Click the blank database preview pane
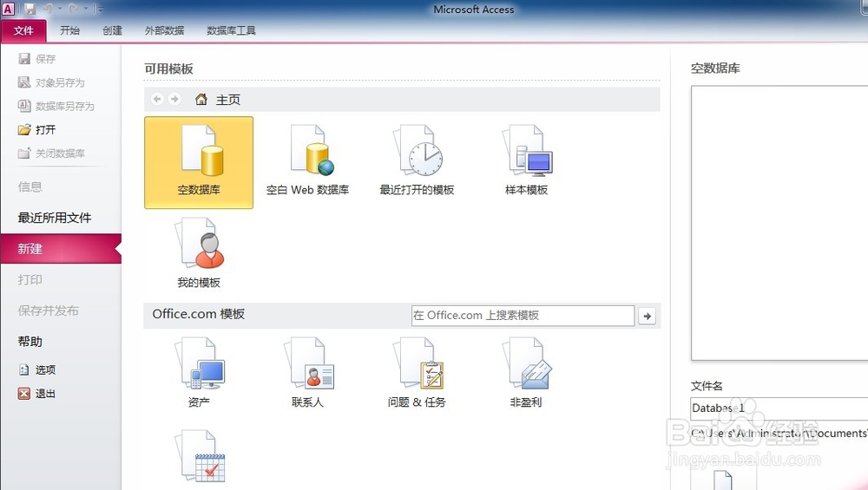The height and width of the screenshot is (490, 868). click(x=779, y=223)
